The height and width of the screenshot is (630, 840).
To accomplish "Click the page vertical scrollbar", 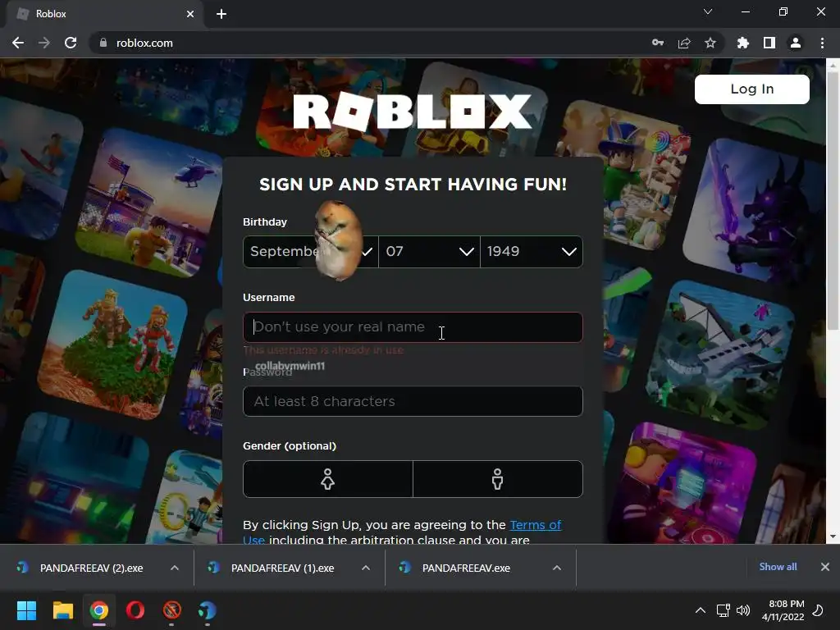I will 833,201.
